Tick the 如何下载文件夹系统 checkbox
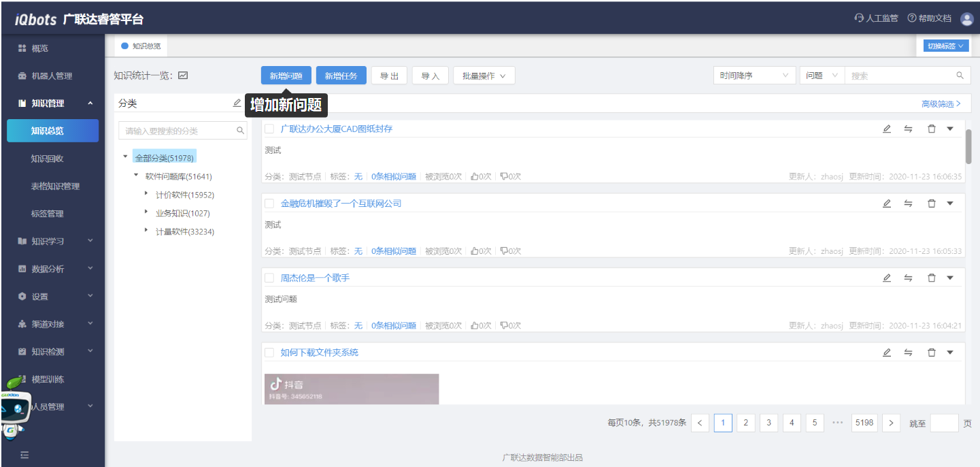980x467 pixels. point(269,352)
